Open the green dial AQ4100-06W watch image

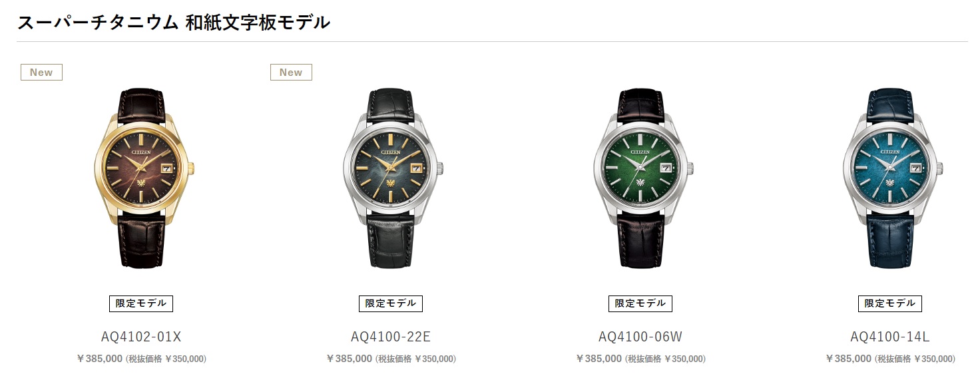point(641,178)
